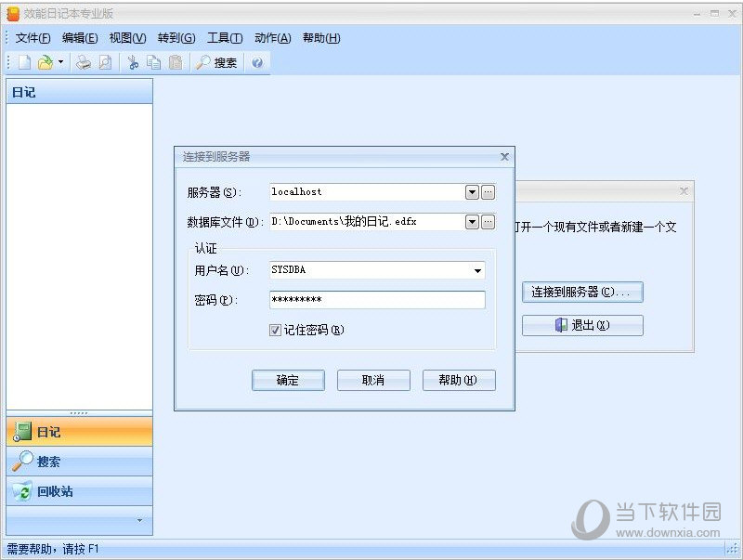Image resolution: width=743 pixels, height=560 pixels.
Task: Click the 取消 button
Action: click(373, 381)
